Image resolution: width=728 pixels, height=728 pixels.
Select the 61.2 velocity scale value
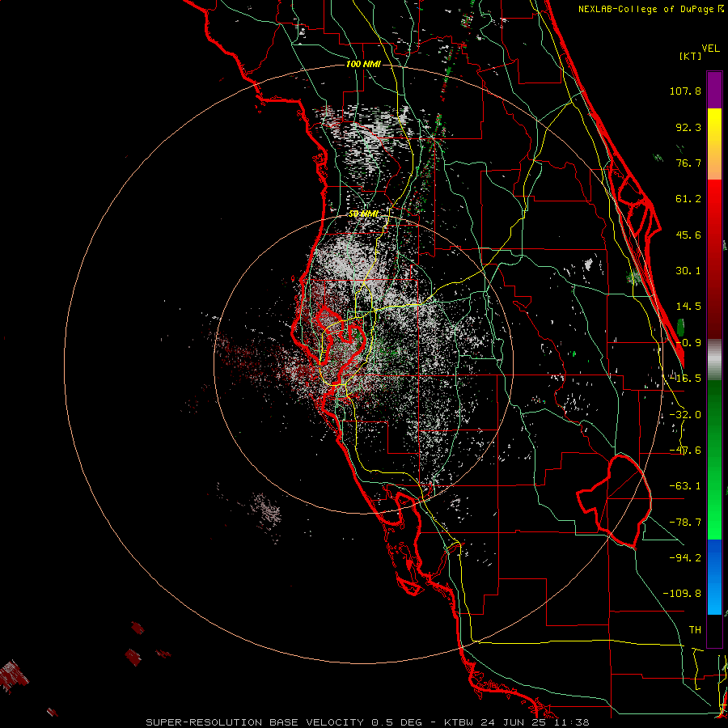coord(688,199)
